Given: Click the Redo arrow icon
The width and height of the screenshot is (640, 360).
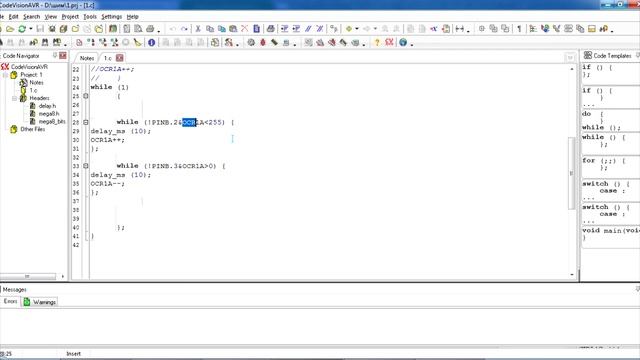Looking at the screenshot, I should coord(184,29).
